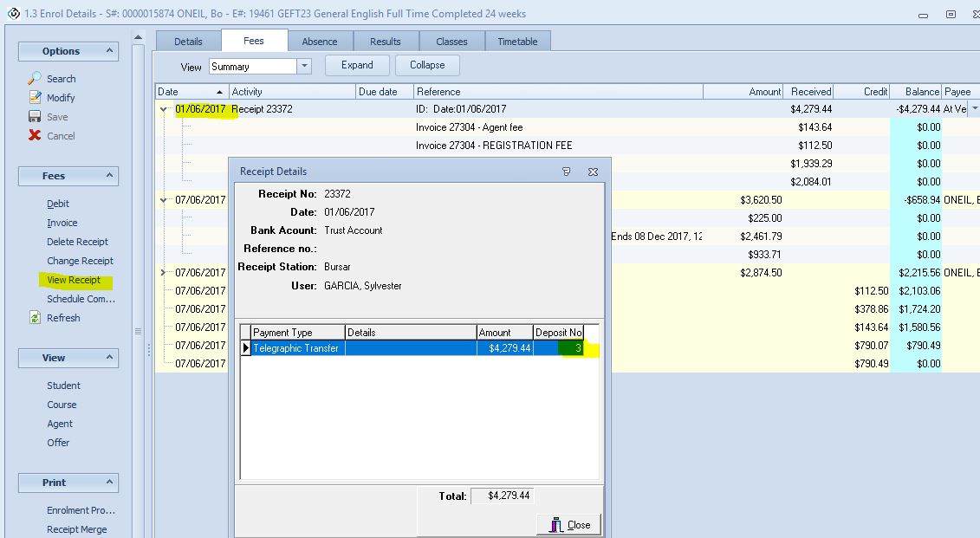Click View Receipt in Fees menu
The height and width of the screenshot is (538, 980).
tap(74, 280)
